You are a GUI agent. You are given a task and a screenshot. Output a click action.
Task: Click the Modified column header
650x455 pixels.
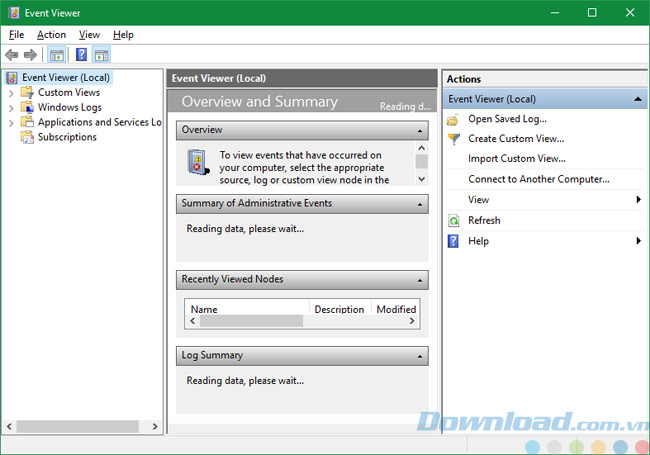point(396,309)
